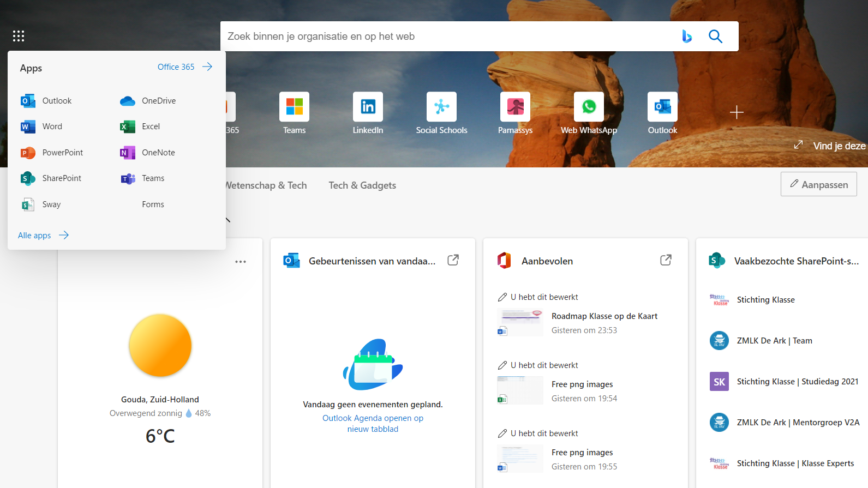Image resolution: width=868 pixels, height=488 pixels.
Task: Launch Word from the Apps panel
Action: tap(41, 126)
